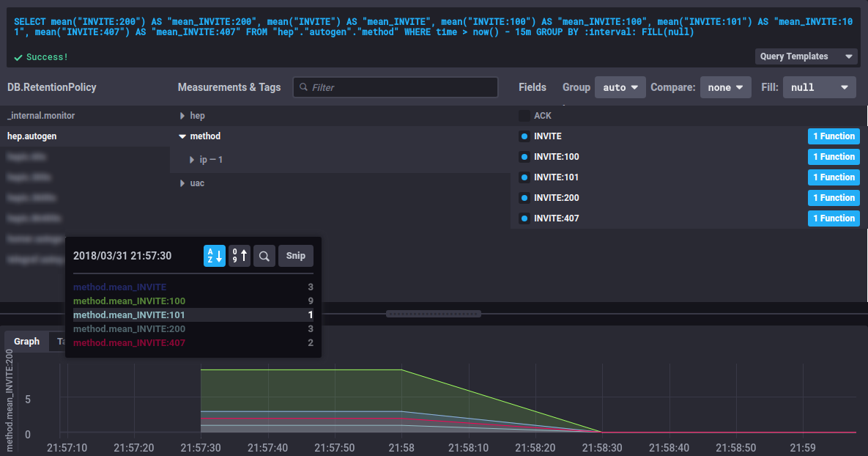The image size is (868, 456).
Task: Click the graph at 21:58:30 tick
Action: point(601,448)
